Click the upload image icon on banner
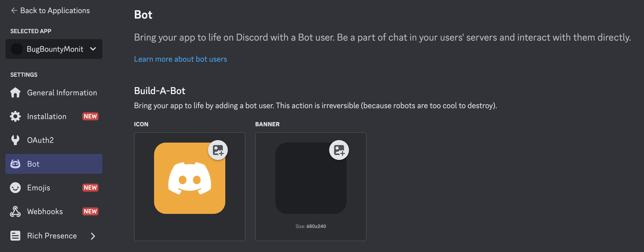This screenshot has height=252, width=644. 339,150
